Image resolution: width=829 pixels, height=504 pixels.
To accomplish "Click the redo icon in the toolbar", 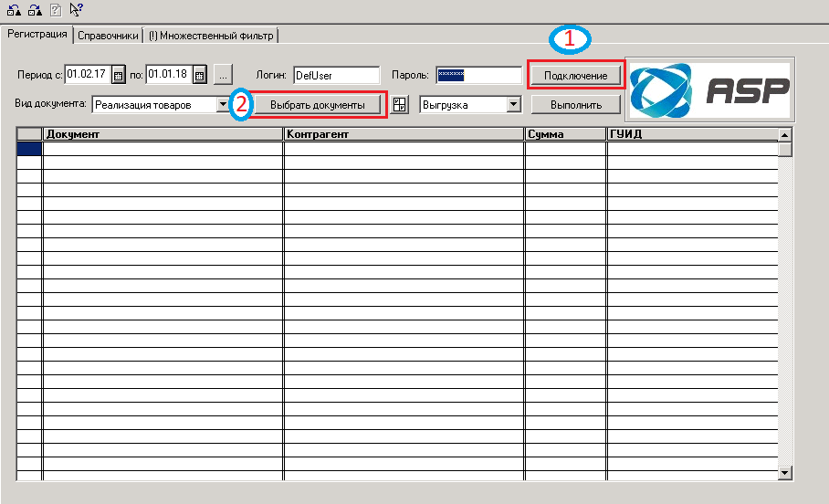I will pyautogui.click(x=35, y=9).
